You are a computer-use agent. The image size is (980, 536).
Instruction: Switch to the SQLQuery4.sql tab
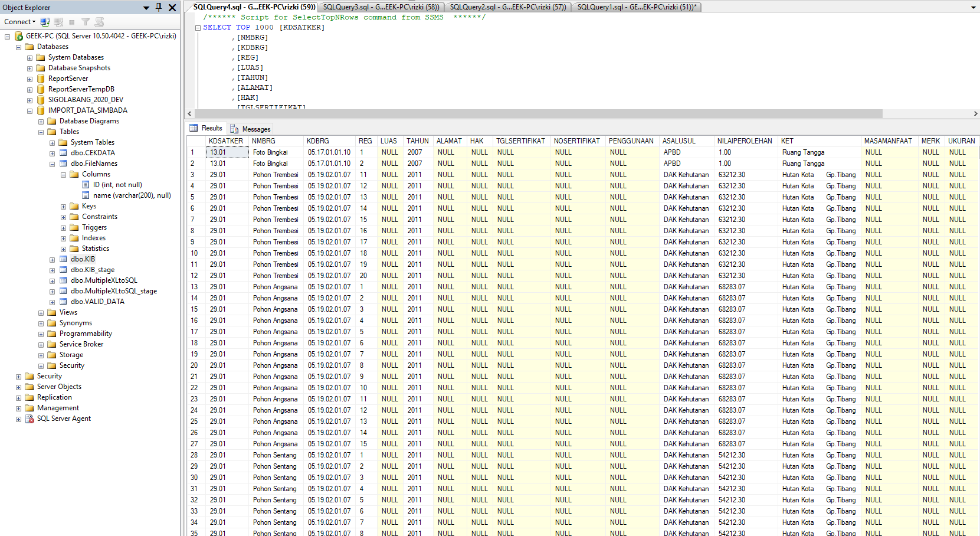click(254, 7)
